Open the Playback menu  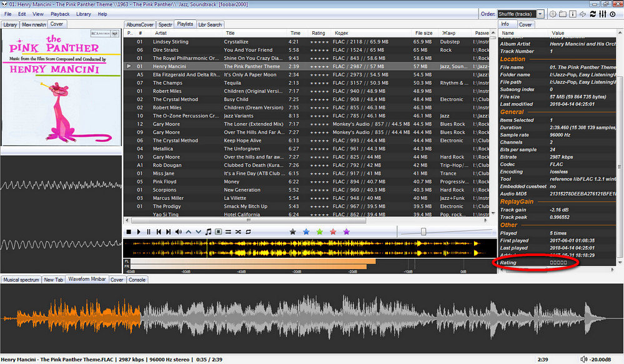pos(60,14)
